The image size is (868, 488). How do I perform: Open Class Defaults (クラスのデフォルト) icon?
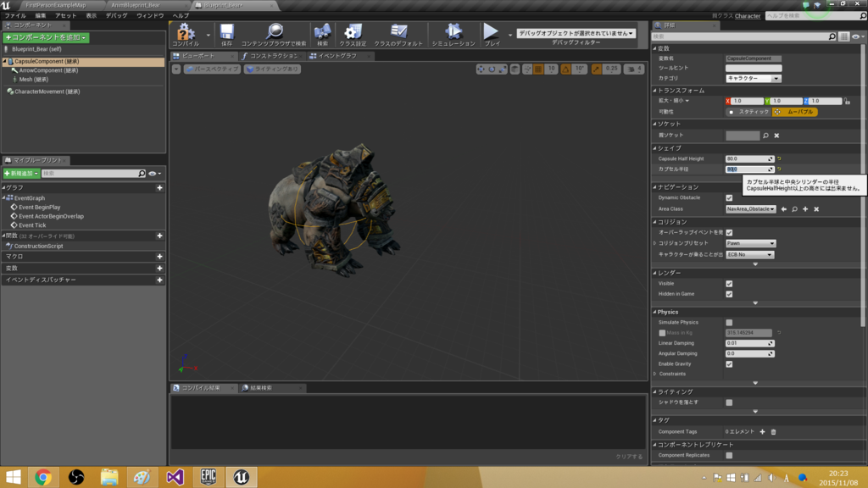[x=398, y=34]
